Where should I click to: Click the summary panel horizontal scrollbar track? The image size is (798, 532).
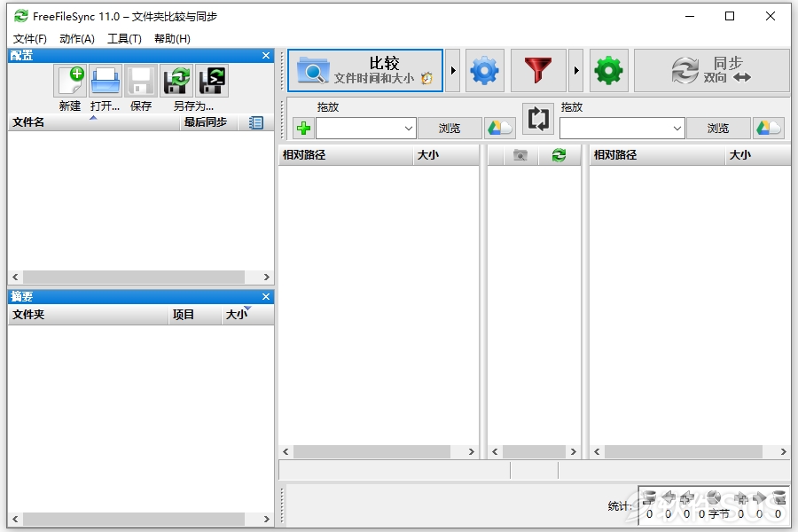tap(134, 520)
